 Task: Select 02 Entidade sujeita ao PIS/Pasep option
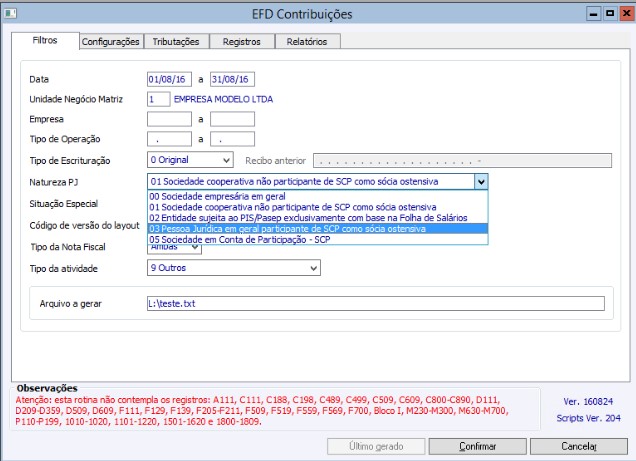pyautogui.click(x=317, y=218)
